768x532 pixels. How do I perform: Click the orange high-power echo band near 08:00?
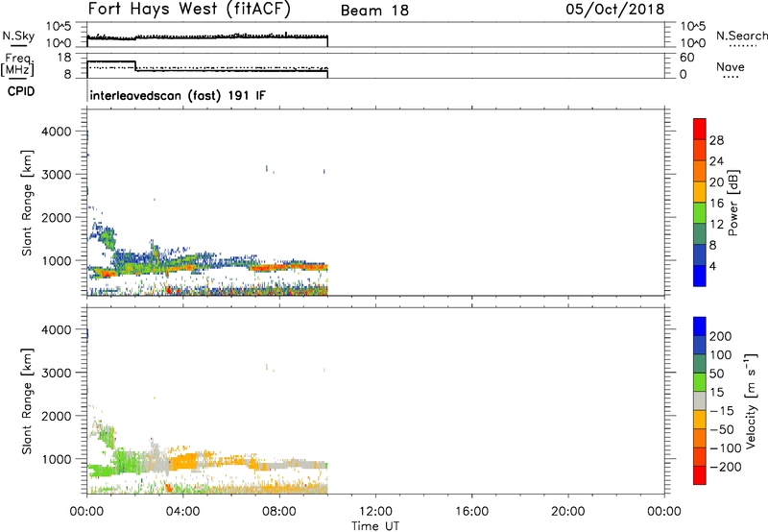[x=289, y=268]
